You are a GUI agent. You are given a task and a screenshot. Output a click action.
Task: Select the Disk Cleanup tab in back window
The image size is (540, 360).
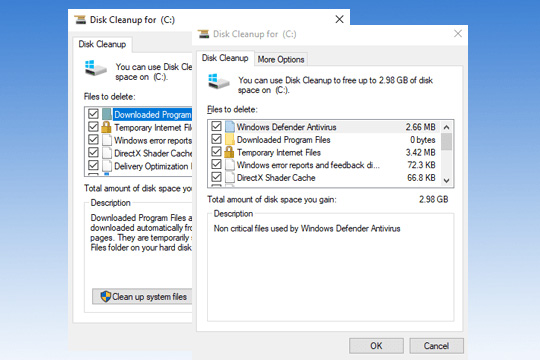102,44
